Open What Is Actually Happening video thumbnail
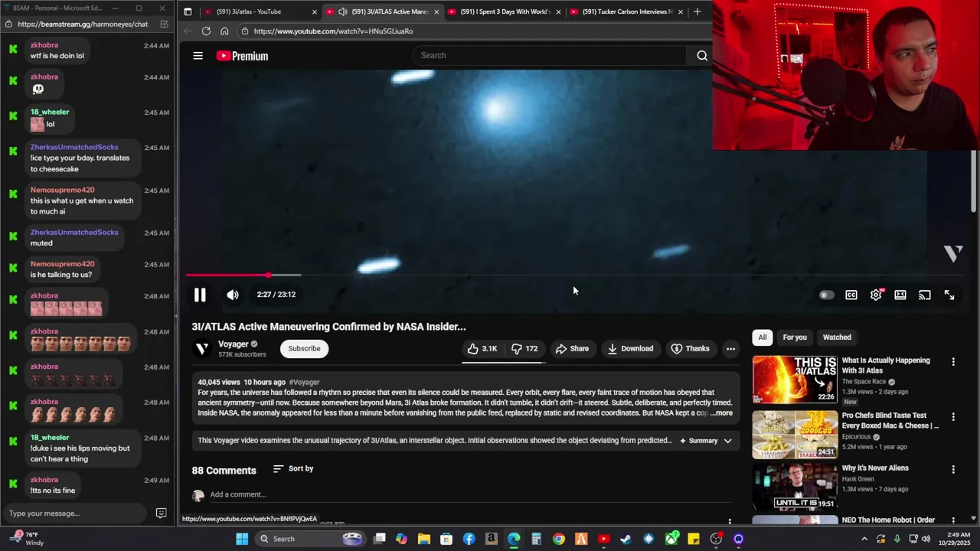The height and width of the screenshot is (551, 980). (x=795, y=379)
